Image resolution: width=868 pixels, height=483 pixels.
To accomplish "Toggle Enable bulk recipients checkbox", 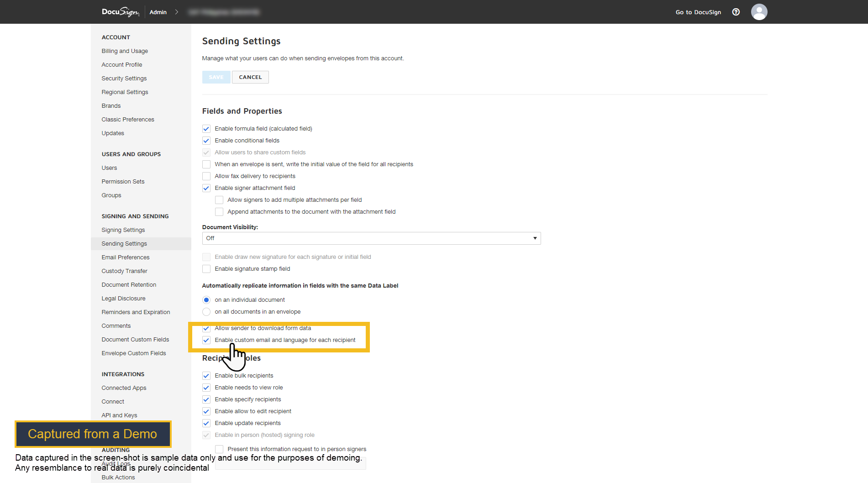I will pos(206,376).
